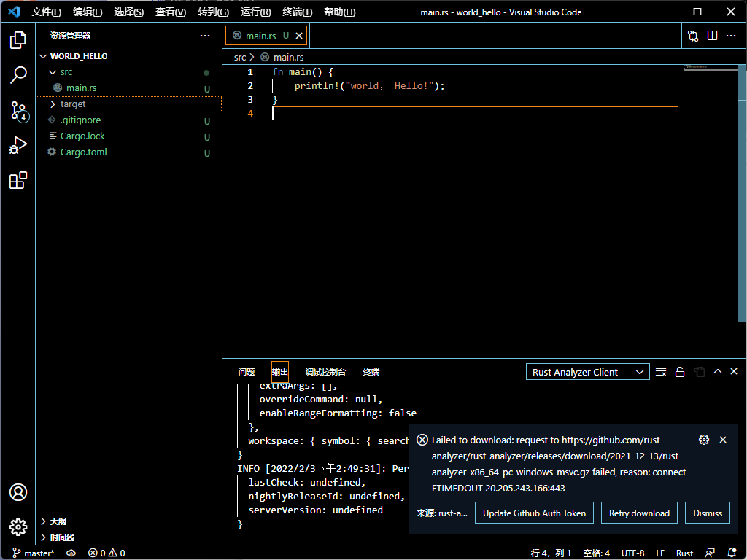Toggle auto-scroll lock in output panel
The width and height of the screenshot is (747, 560).
pos(679,371)
